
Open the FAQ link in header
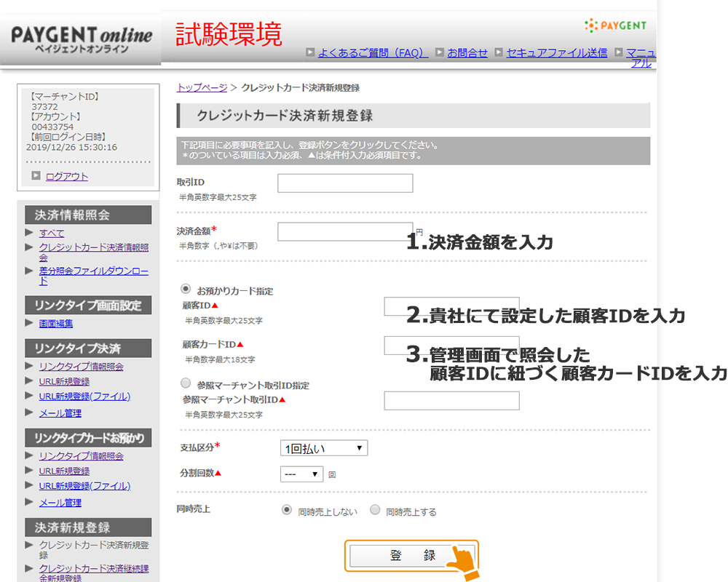(373, 53)
